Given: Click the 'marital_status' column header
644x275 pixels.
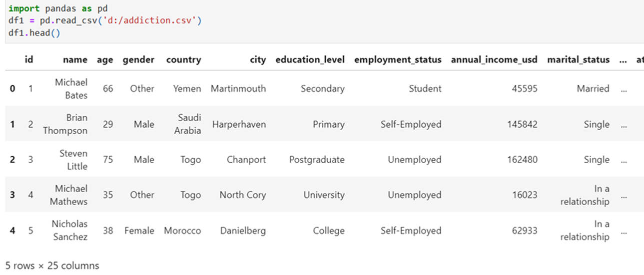Looking at the screenshot, I should [x=578, y=60].
